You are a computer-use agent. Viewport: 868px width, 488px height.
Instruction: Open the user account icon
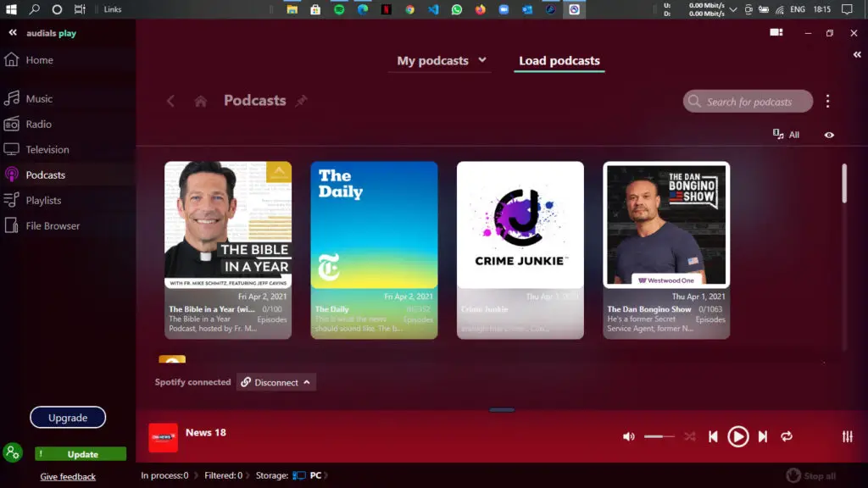coord(12,452)
